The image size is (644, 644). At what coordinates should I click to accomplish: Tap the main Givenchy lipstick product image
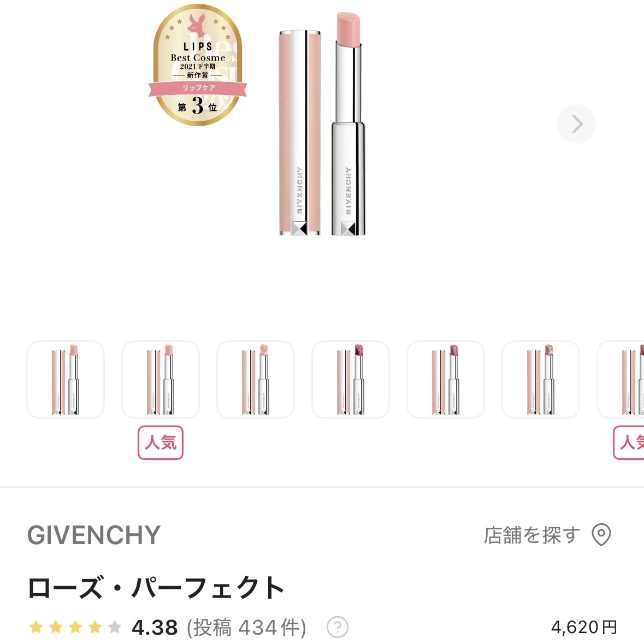tap(322, 124)
